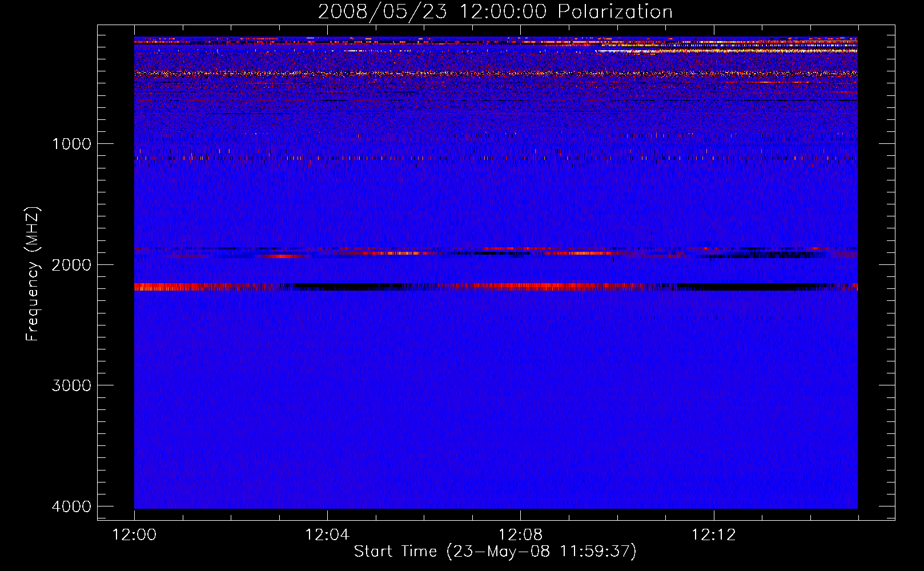Click the '12:00' time axis label
924x571 pixels.
[x=134, y=534]
